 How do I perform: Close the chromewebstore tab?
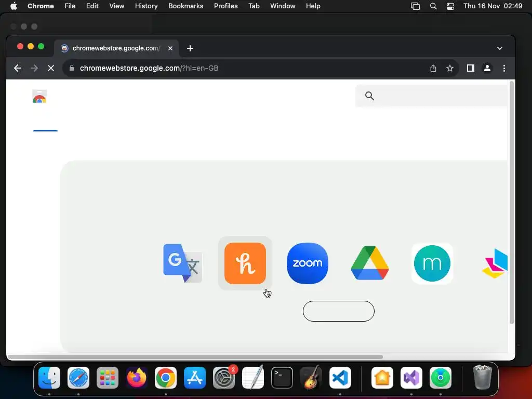[170, 48]
